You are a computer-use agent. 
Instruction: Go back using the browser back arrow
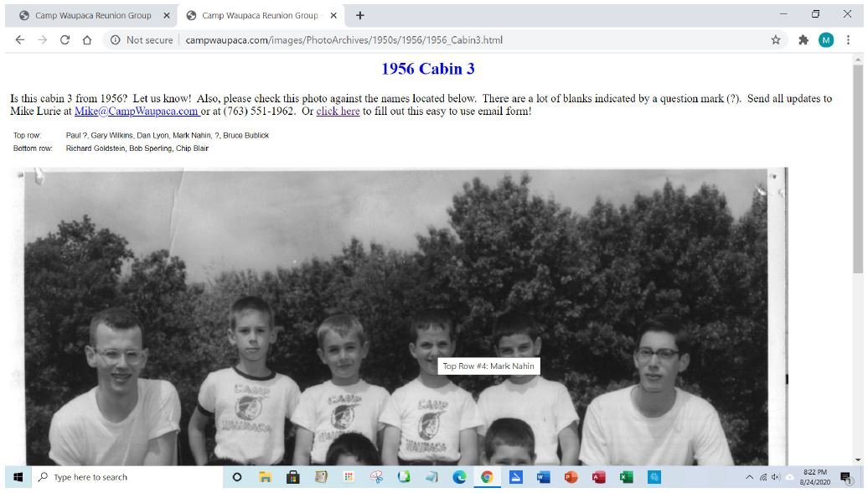coord(20,40)
